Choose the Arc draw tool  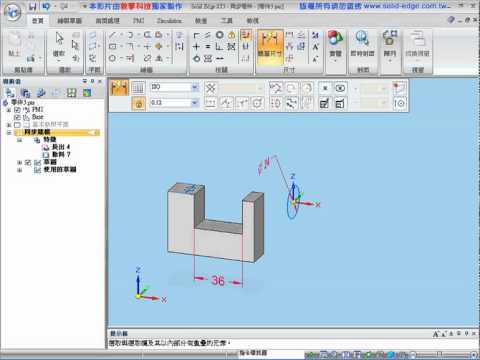[x=130, y=35]
